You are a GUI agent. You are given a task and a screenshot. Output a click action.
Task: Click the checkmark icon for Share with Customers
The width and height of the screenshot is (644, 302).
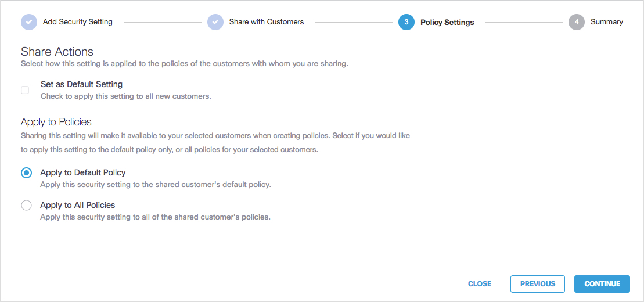point(215,22)
